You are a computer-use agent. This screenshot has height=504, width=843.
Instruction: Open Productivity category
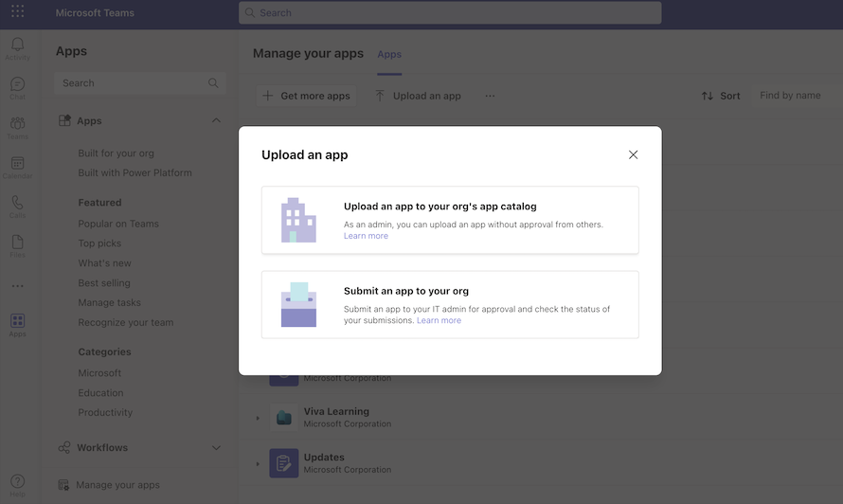(105, 412)
